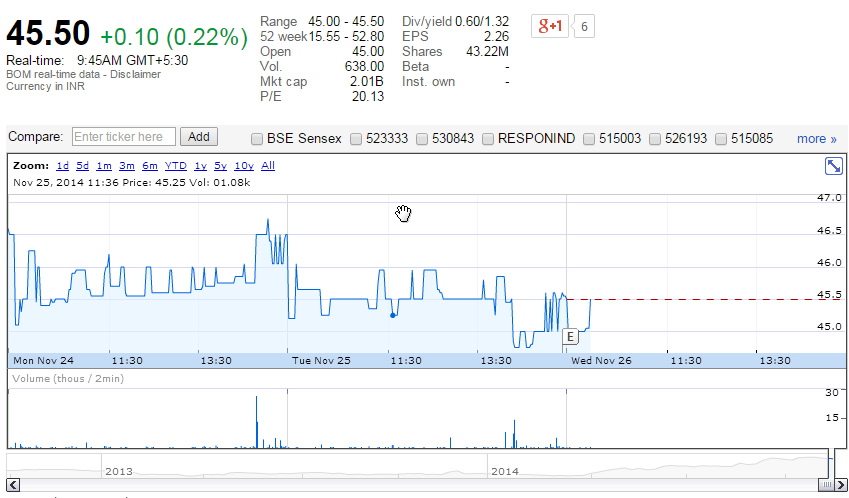Check the 523333 comparison box
849x498 pixels.
point(356,139)
